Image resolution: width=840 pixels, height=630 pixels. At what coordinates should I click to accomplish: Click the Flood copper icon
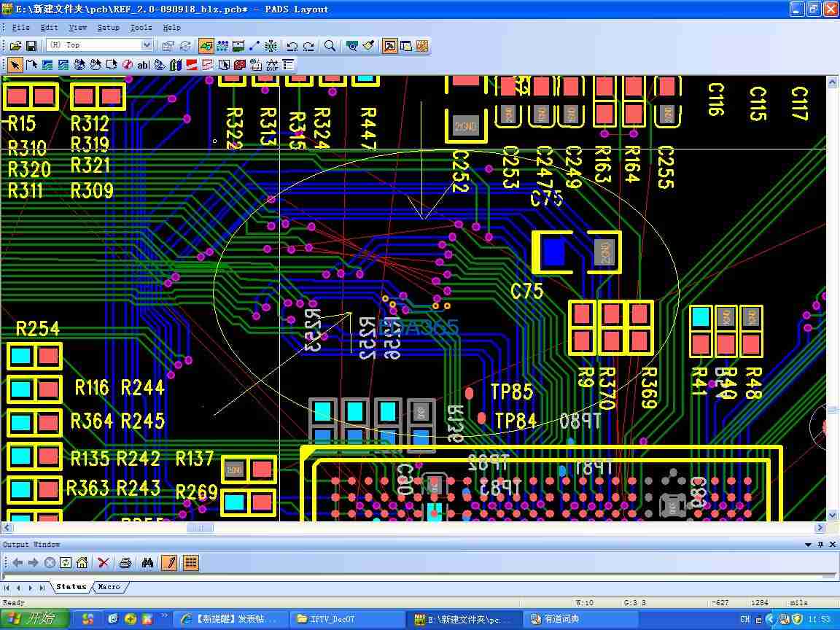point(159,66)
